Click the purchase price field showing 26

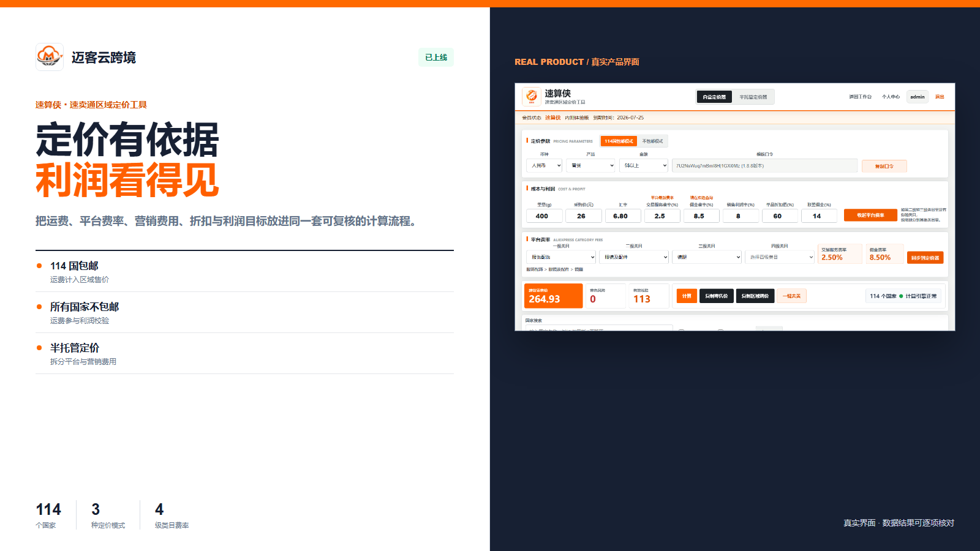(x=583, y=216)
